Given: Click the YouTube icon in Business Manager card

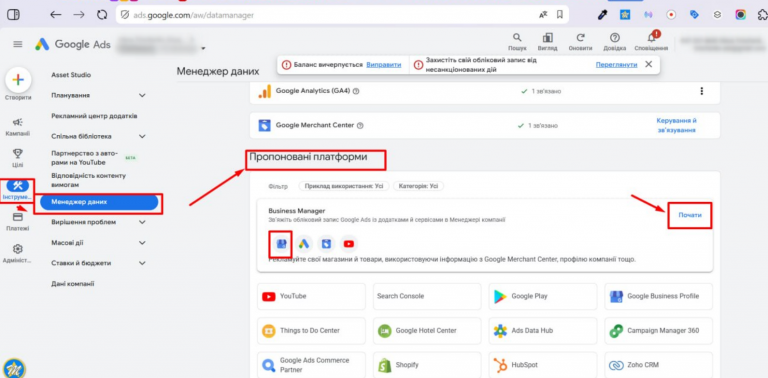Looking at the screenshot, I should click(x=349, y=243).
